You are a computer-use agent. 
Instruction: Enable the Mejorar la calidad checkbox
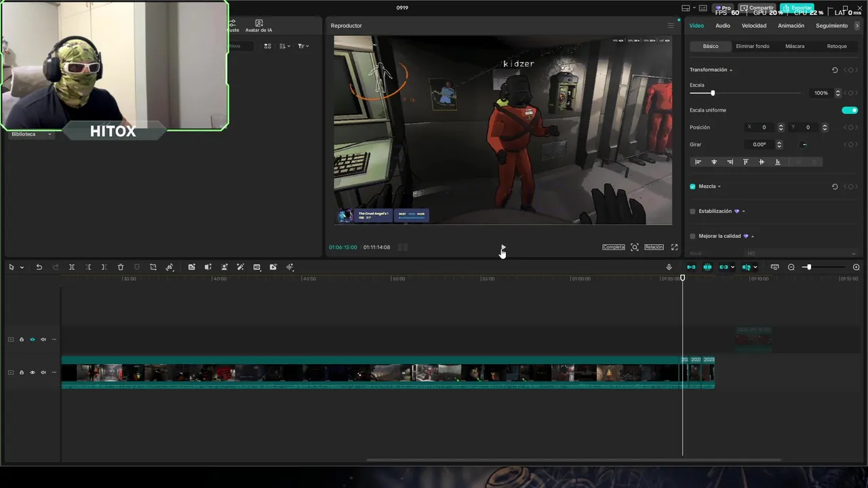tap(692, 237)
